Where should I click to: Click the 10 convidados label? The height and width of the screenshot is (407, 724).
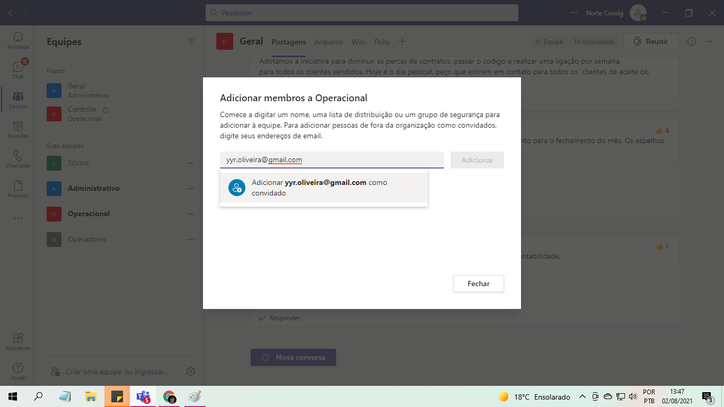[x=594, y=42]
